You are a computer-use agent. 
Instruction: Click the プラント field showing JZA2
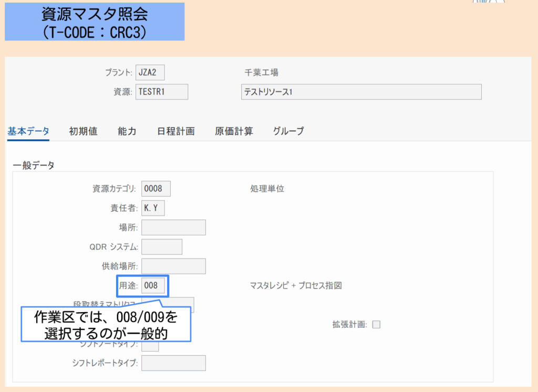coord(150,73)
